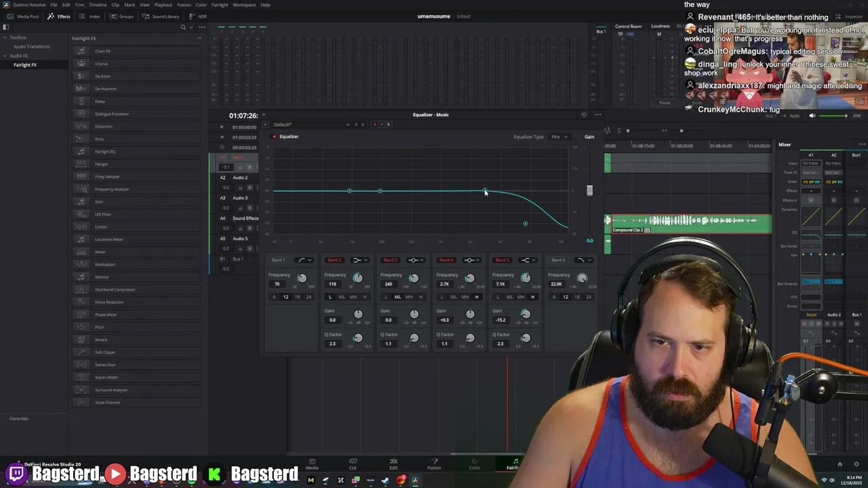Collapse the Fairlight FX list

pos(199,39)
